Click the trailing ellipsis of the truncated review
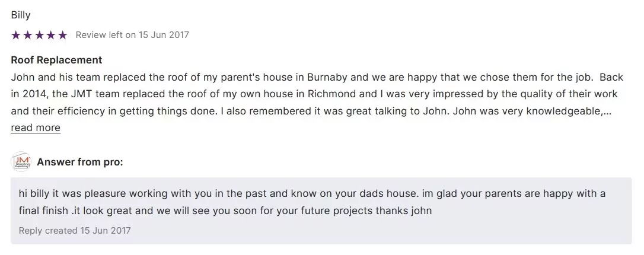This screenshot has height=255, width=644. (x=607, y=111)
